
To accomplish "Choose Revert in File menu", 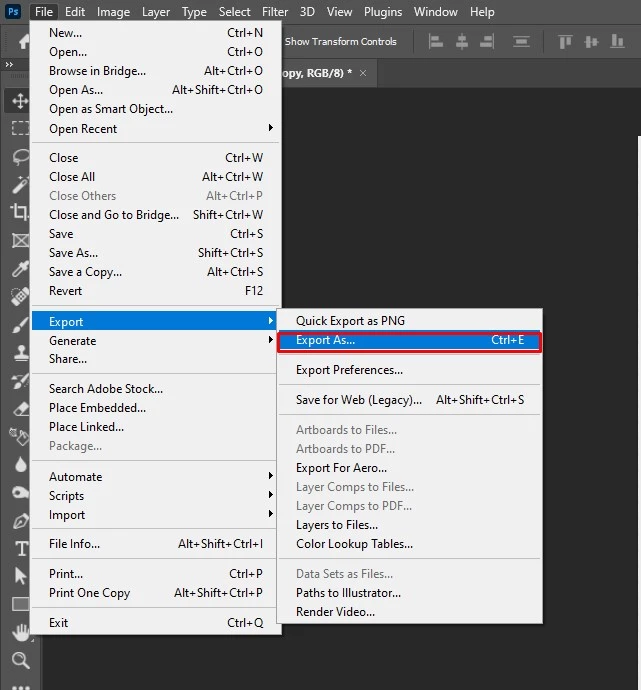I will [156, 290].
